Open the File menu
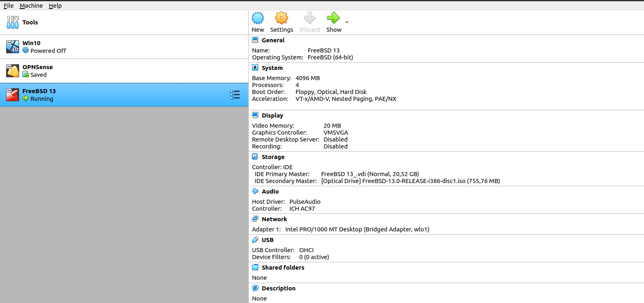The height and width of the screenshot is (303, 644). tap(9, 6)
